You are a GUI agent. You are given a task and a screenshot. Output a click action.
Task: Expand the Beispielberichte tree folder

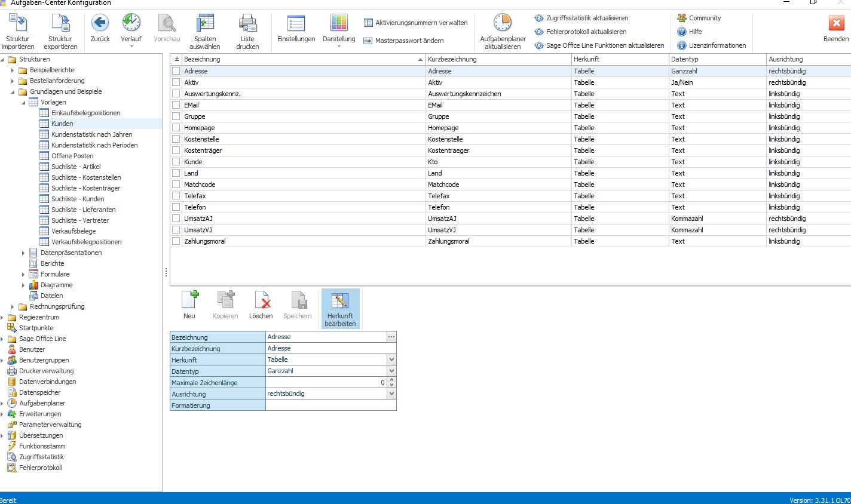pos(13,70)
